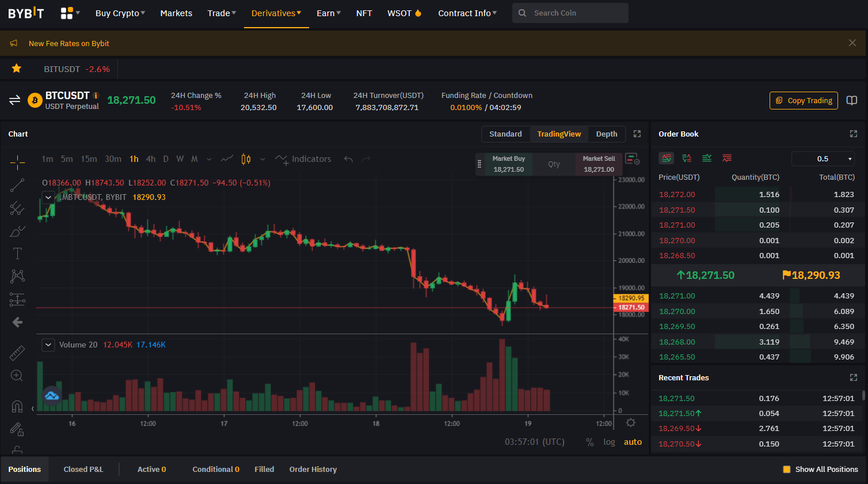868x484 pixels.
Task: Pick the brush drawing tool
Action: [17, 231]
